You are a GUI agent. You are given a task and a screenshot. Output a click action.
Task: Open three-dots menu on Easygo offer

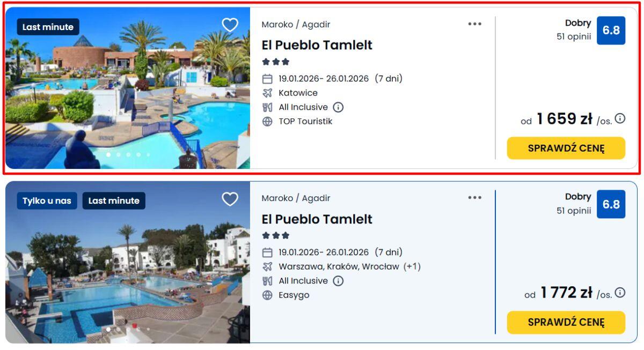click(474, 198)
